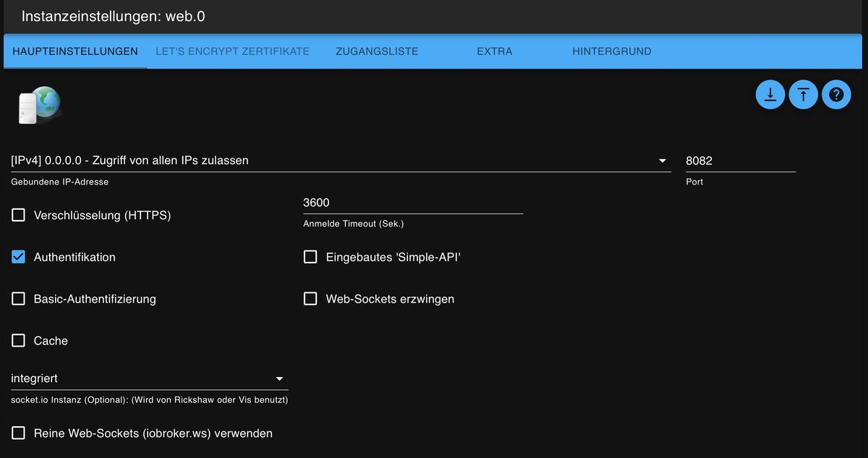Toggle the Cache checkbox
Screen dimensions: 868x458
tap(19, 341)
